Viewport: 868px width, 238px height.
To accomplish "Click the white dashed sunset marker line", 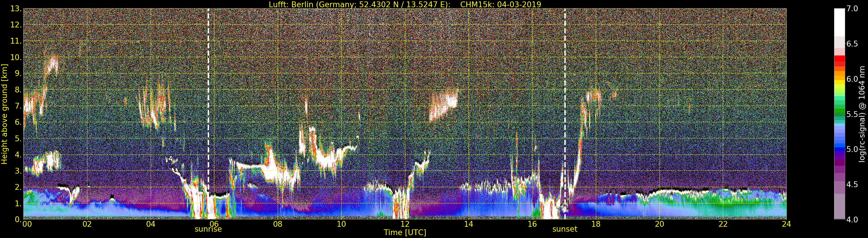I will pyautogui.click(x=565, y=114).
